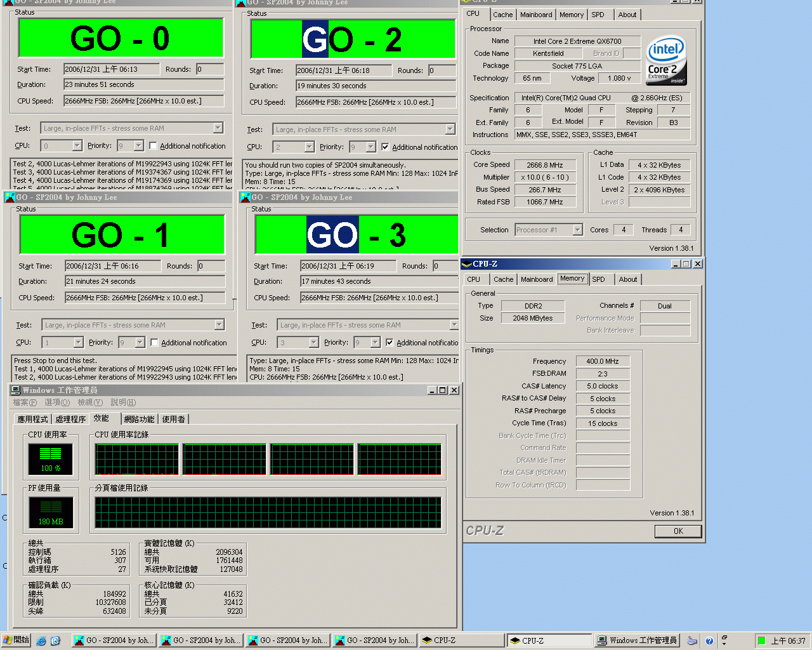Switch to CPU tab in CPU-Z Memory window
Viewport: 812px width, 650px height.
[474, 279]
